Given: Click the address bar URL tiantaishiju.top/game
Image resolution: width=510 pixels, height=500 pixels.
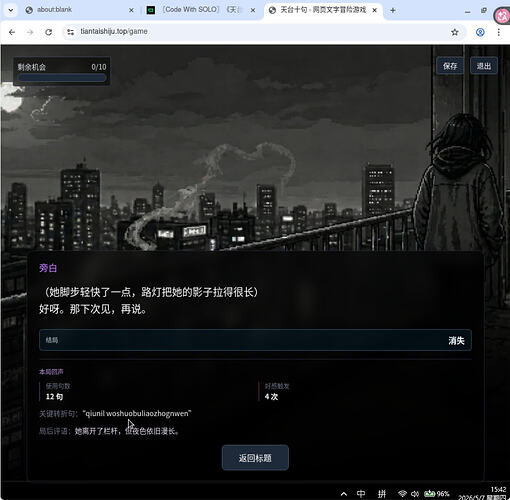Looking at the screenshot, I should pos(114,31).
